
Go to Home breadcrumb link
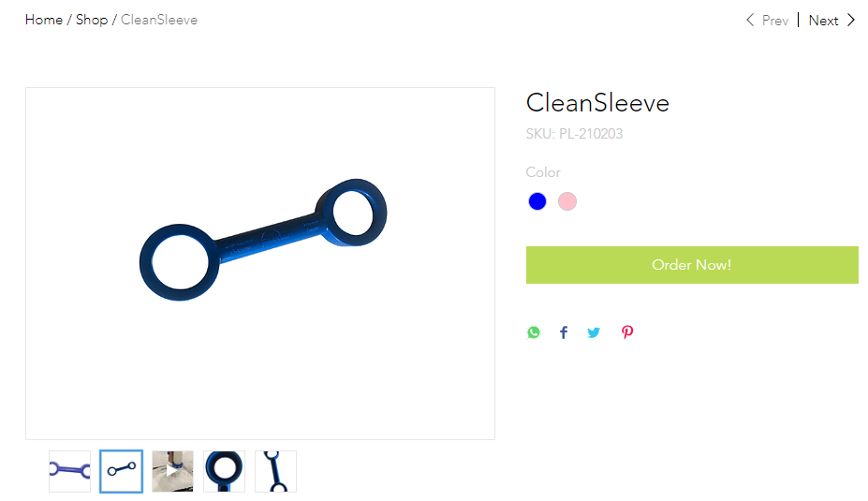(x=44, y=20)
